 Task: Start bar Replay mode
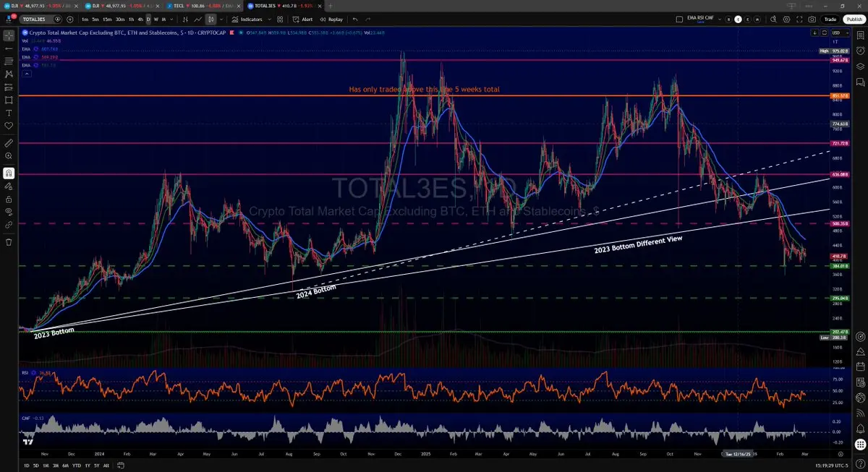[331, 20]
